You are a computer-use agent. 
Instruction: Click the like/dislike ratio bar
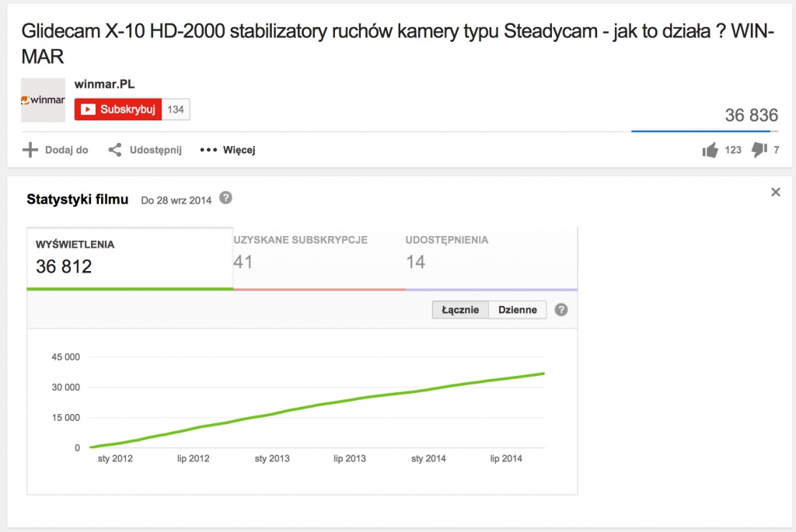coord(704,131)
